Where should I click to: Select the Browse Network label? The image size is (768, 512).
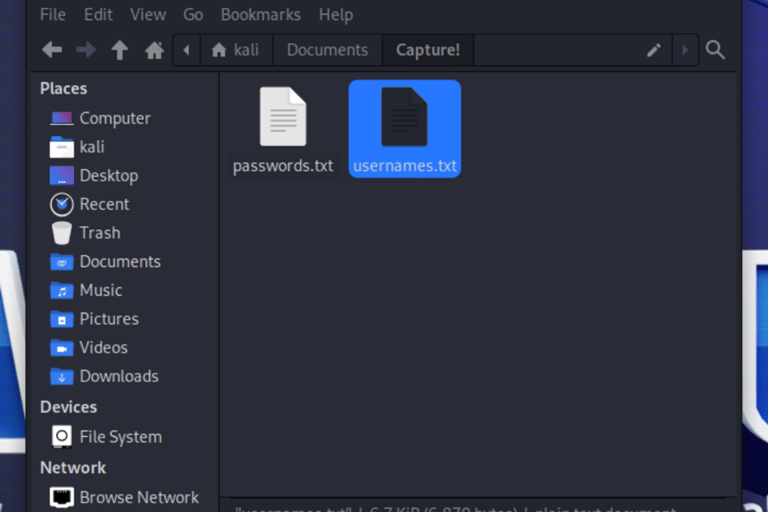[x=139, y=497]
